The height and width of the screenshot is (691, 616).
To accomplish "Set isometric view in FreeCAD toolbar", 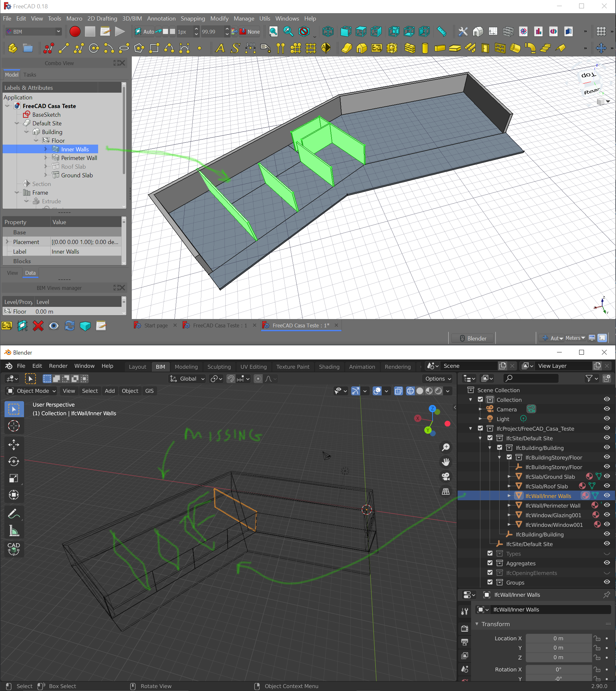I will [x=328, y=31].
